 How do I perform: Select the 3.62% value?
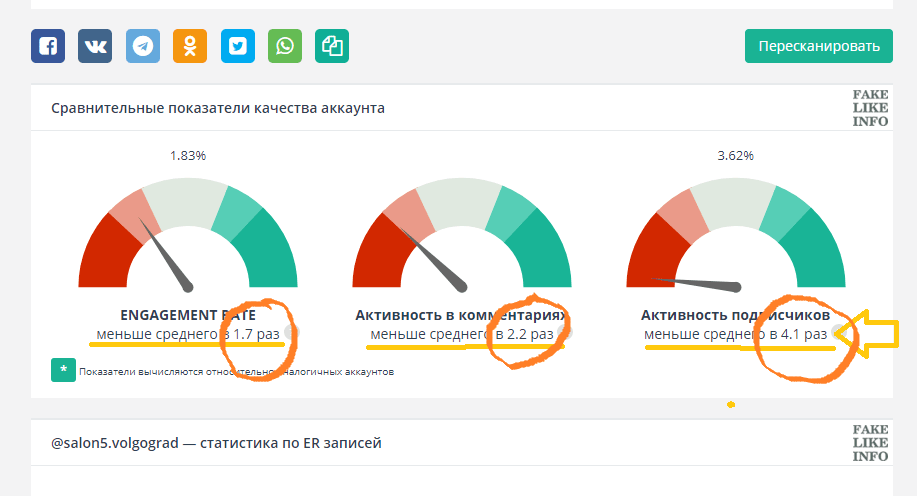[x=735, y=156]
